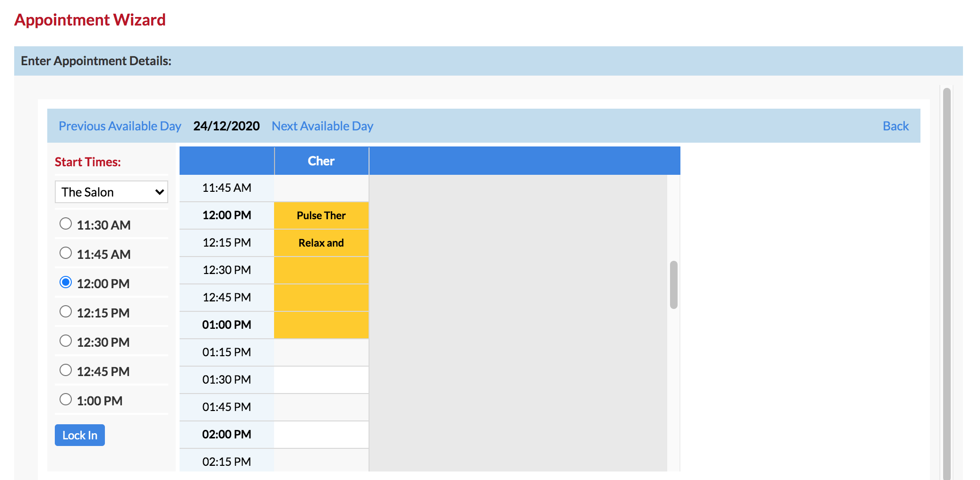Click the Lock In button
Screen dimensions: 980x480
point(80,435)
